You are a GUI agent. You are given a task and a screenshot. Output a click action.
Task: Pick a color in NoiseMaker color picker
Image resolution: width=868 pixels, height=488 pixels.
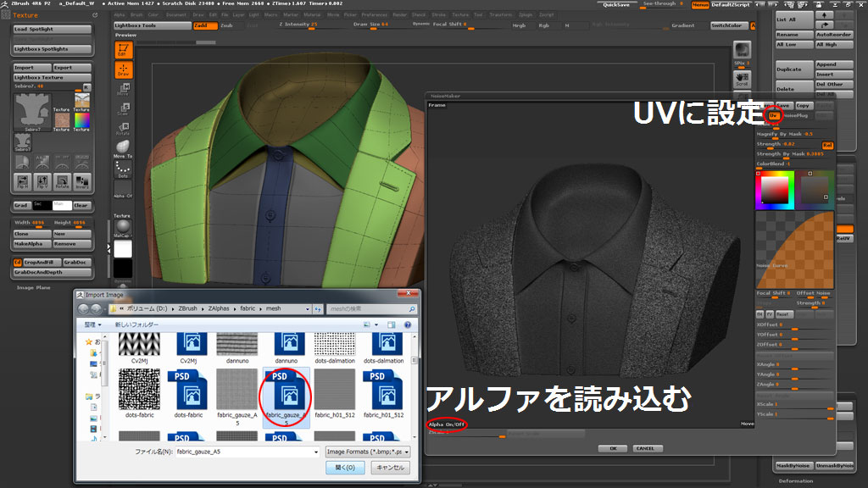(x=775, y=191)
